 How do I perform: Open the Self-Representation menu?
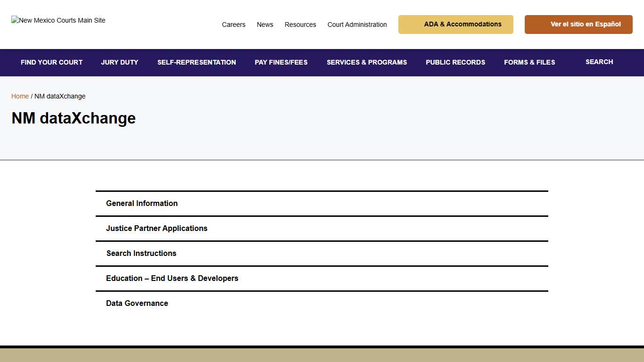click(197, 62)
